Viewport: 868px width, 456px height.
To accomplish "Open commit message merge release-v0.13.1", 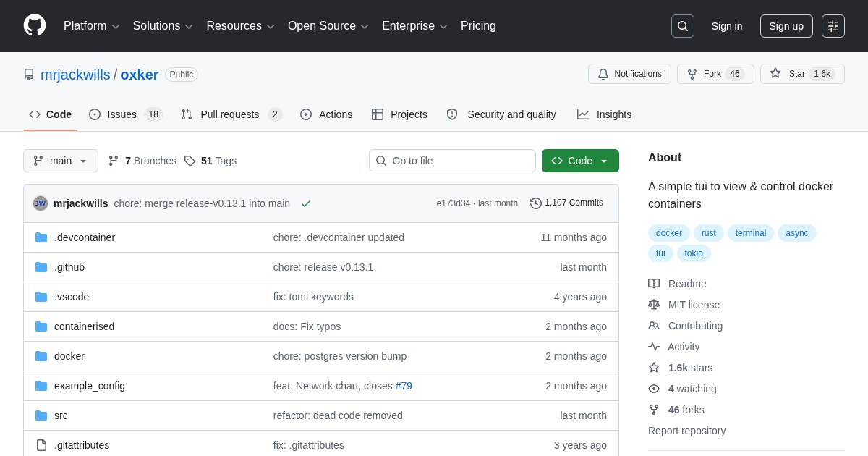I will click(x=202, y=203).
